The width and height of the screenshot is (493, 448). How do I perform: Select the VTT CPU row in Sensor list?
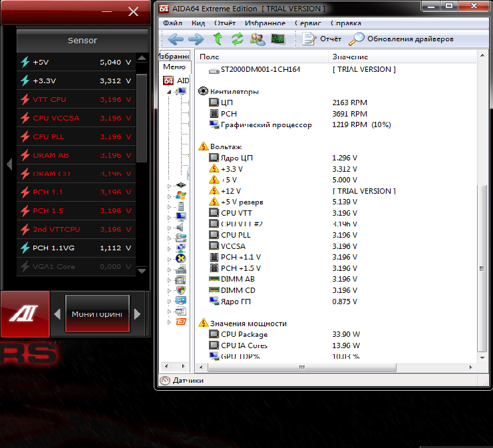(x=76, y=99)
